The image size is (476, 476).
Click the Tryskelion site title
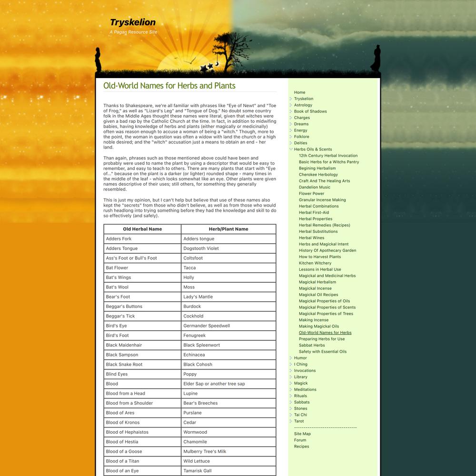pyautogui.click(x=133, y=22)
